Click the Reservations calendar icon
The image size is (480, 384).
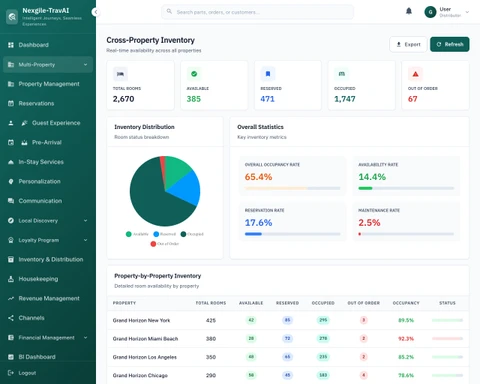11,103
